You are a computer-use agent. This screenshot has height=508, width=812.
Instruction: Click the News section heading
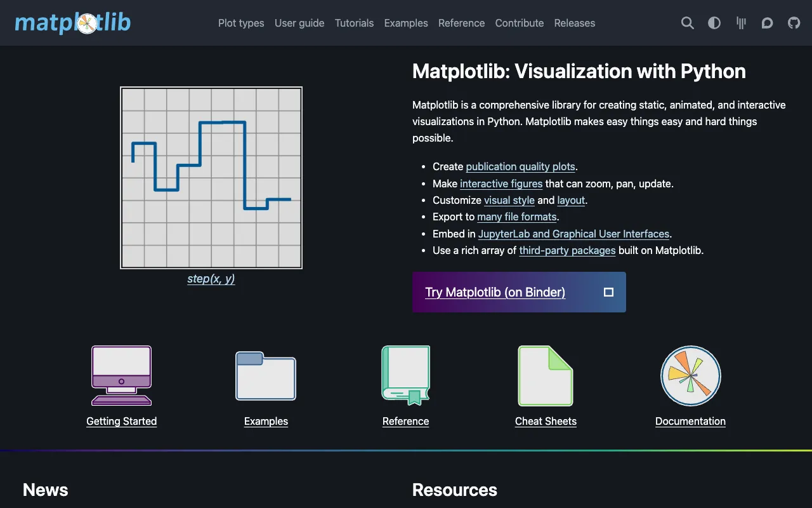[x=46, y=490]
